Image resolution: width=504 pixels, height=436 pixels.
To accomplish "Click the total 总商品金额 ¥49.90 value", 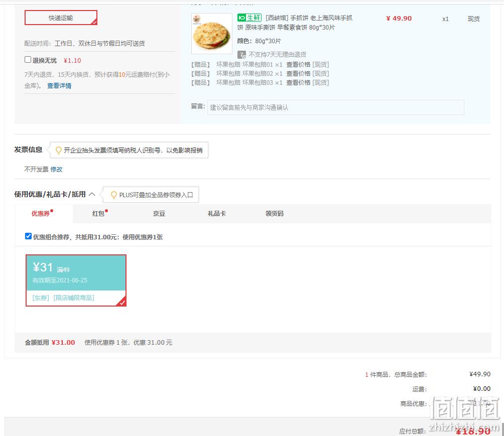I will (479, 374).
